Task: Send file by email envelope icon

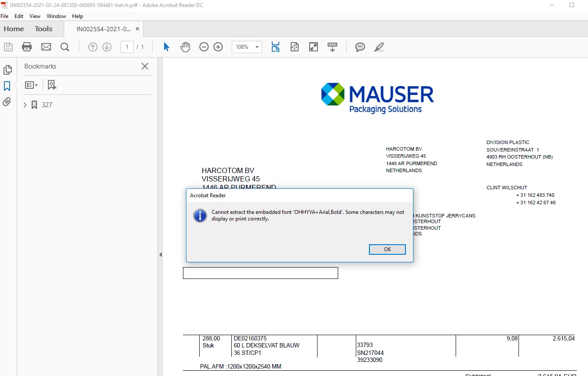Action: [46, 47]
